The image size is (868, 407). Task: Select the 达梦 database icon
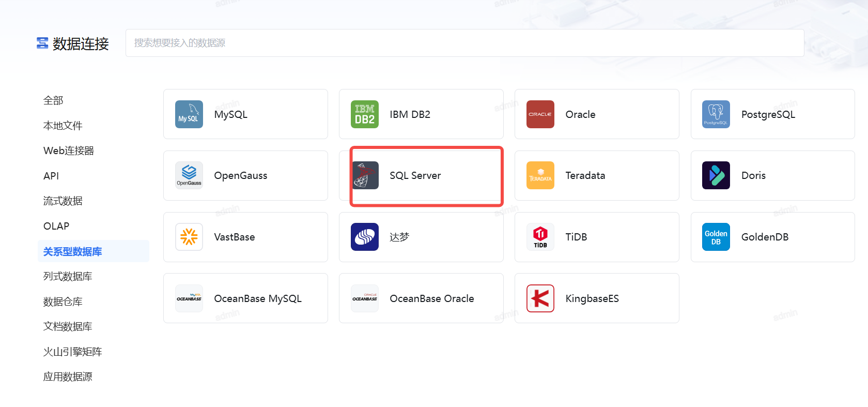(365, 237)
